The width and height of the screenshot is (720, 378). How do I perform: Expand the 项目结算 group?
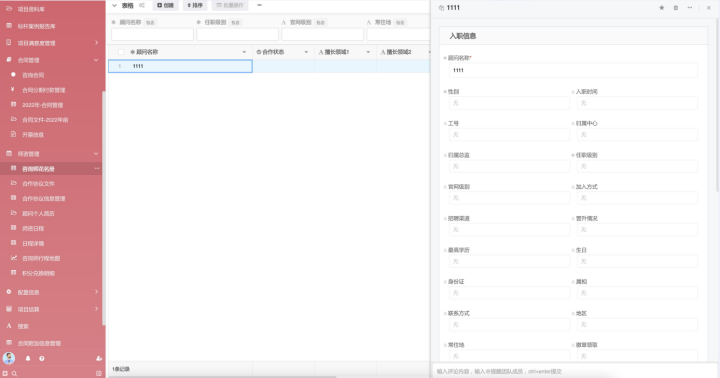[96, 309]
